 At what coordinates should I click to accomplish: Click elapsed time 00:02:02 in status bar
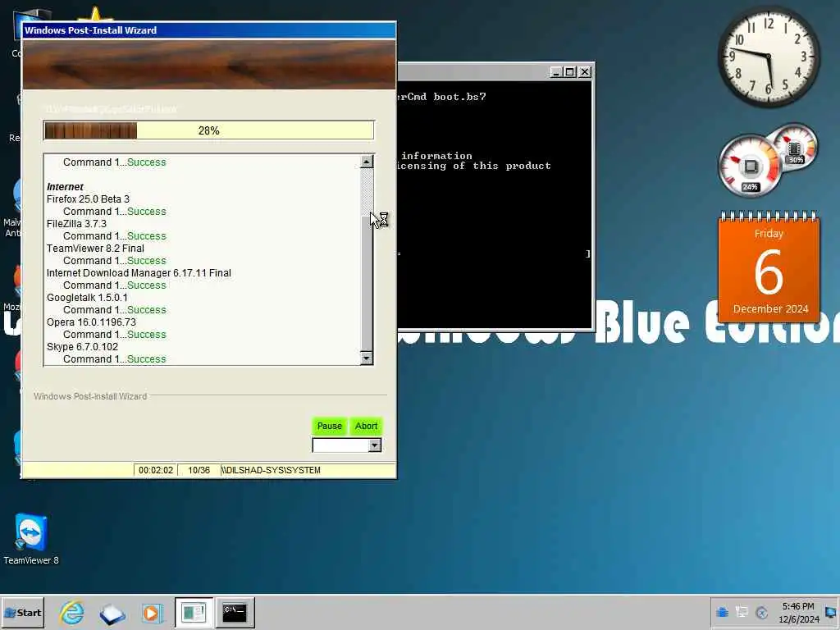(x=156, y=470)
